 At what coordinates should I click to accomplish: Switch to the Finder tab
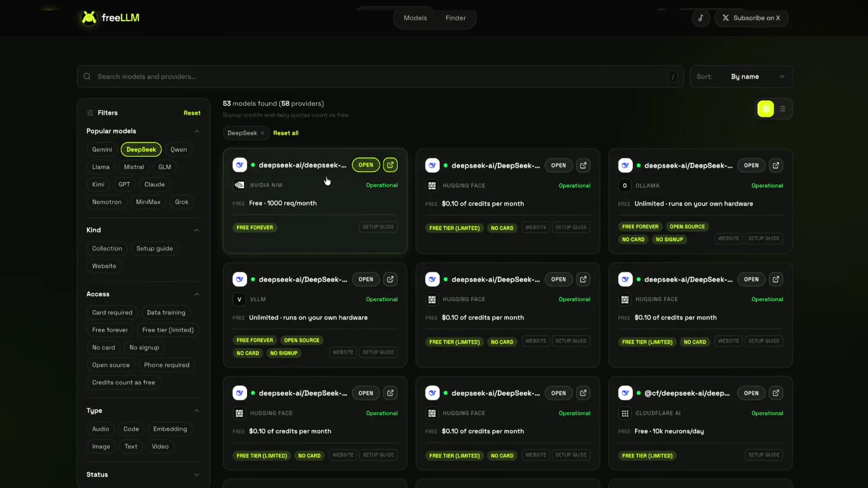pos(456,18)
